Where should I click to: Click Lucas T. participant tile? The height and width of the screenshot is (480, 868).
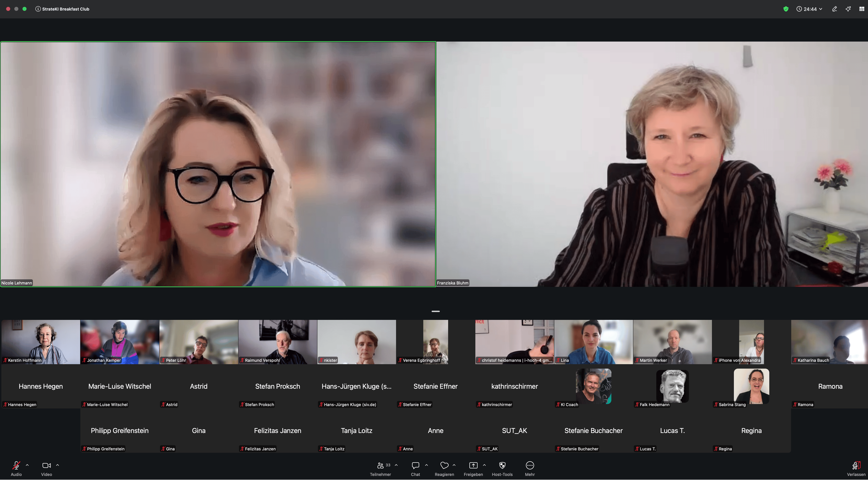673,431
